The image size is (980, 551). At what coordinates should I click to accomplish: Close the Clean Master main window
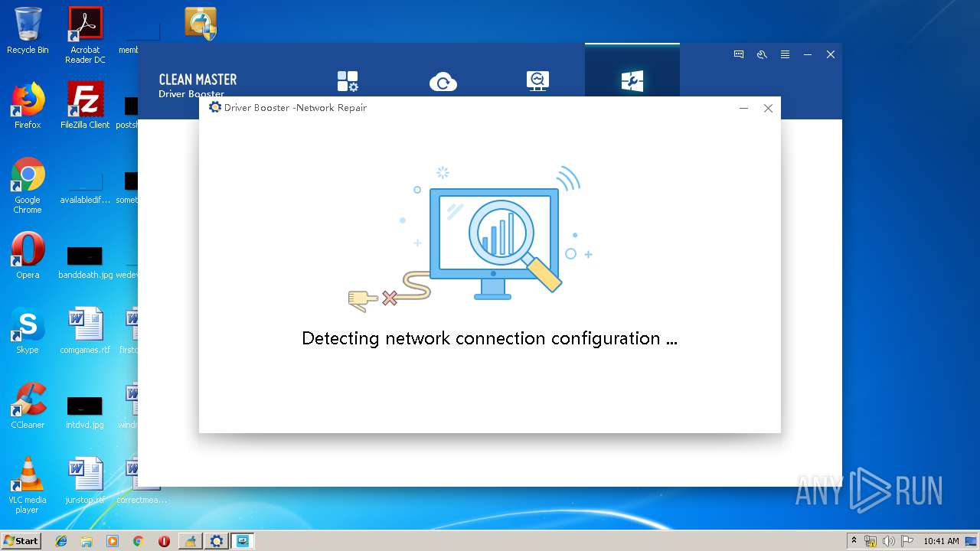(831, 54)
